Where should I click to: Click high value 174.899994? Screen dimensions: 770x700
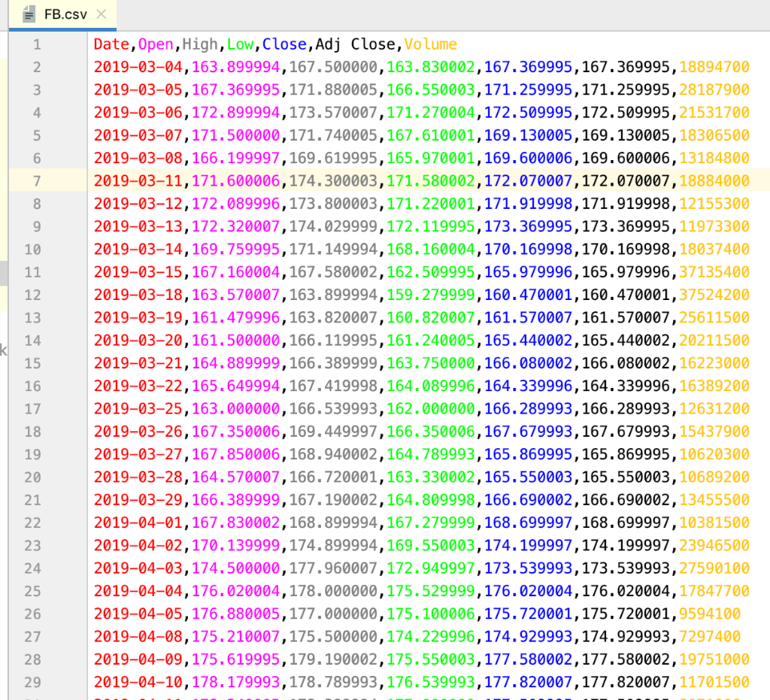tap(333, 545)
